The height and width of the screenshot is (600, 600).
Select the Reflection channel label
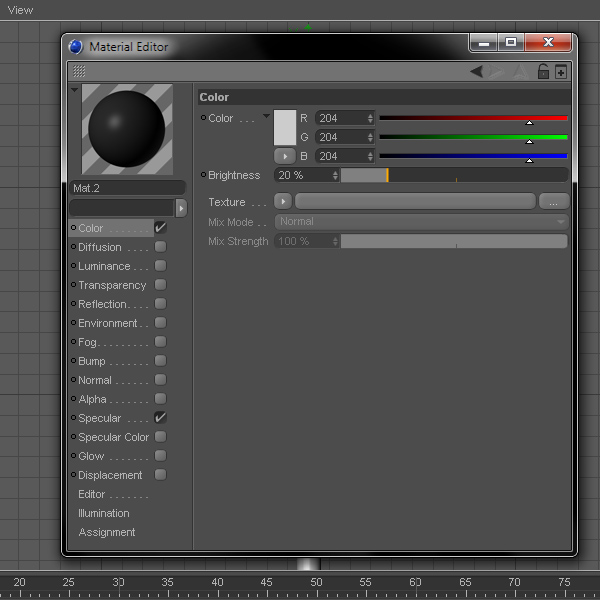102,304
